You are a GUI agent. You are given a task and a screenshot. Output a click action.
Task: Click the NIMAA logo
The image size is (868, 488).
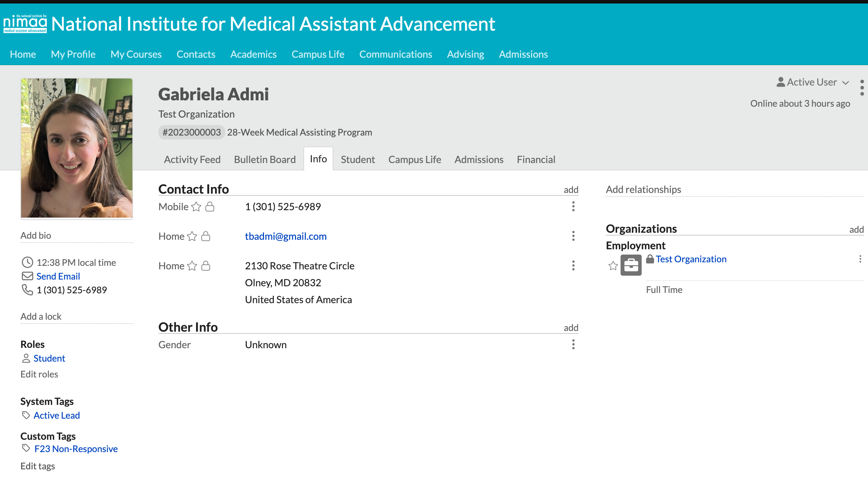click(25, 24)
